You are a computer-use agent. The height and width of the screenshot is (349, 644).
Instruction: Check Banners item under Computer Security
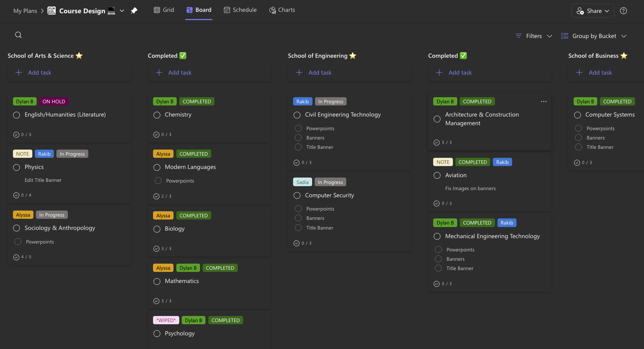coord(298,218)
